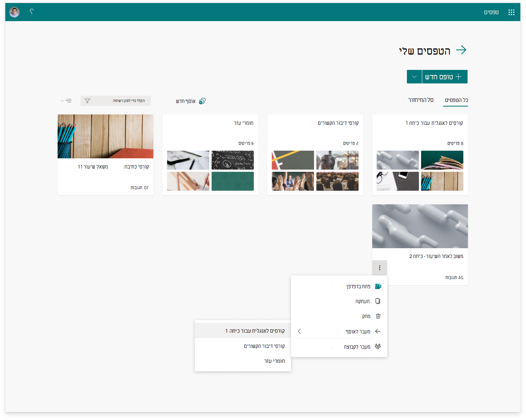This screenshot has width=526, height=420.
Task: Open the user profile avatar
Action: 15,12
